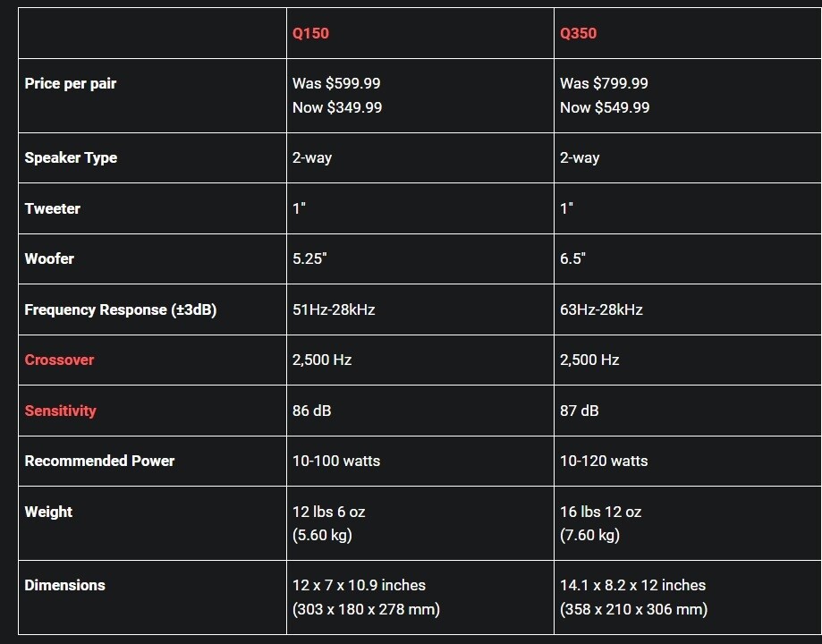This screenshot has width=822, height=644.
Task: Click the Q150 weight 12 lbs 6 oz
Action: coord(328,512)
